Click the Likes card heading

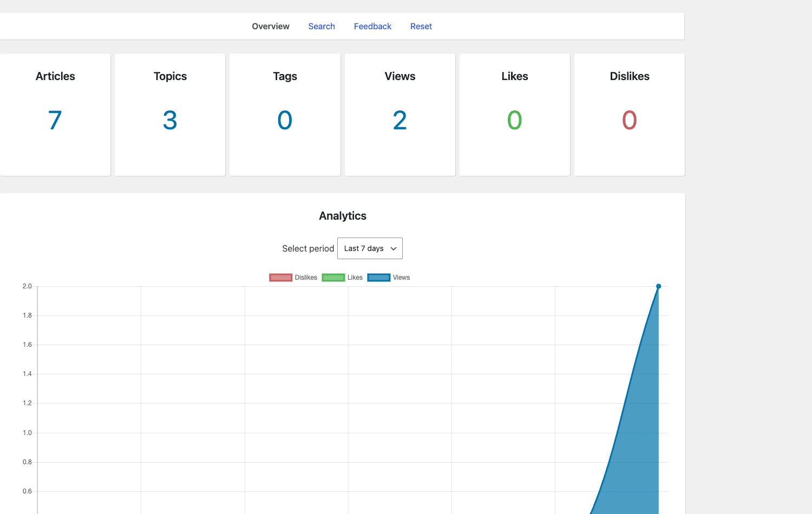point(515,76)
